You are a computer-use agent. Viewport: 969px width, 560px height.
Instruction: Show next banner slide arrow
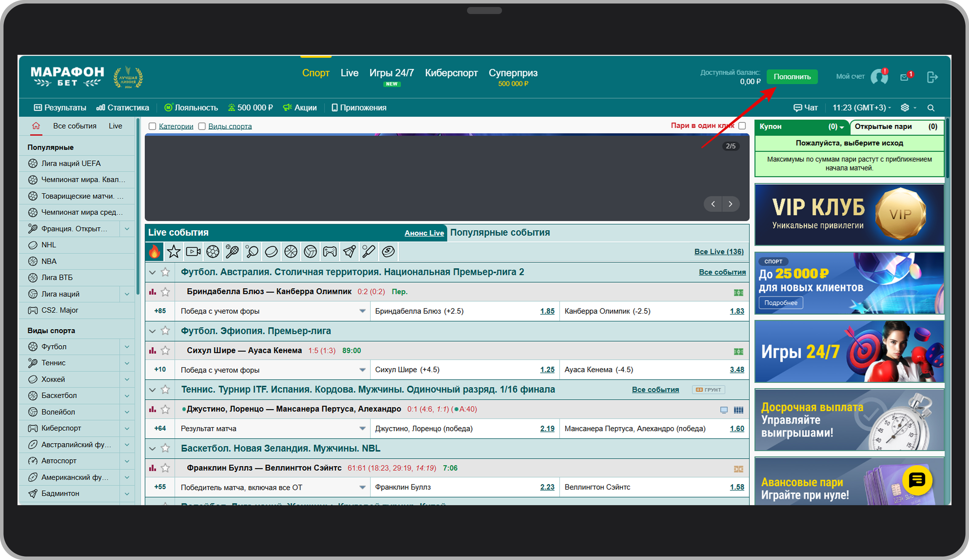731,204
